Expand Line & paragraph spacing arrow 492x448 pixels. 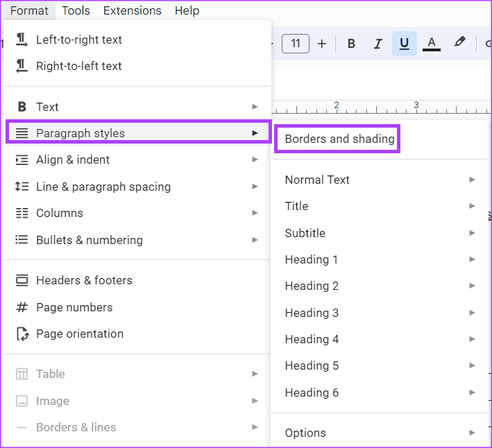255,187
